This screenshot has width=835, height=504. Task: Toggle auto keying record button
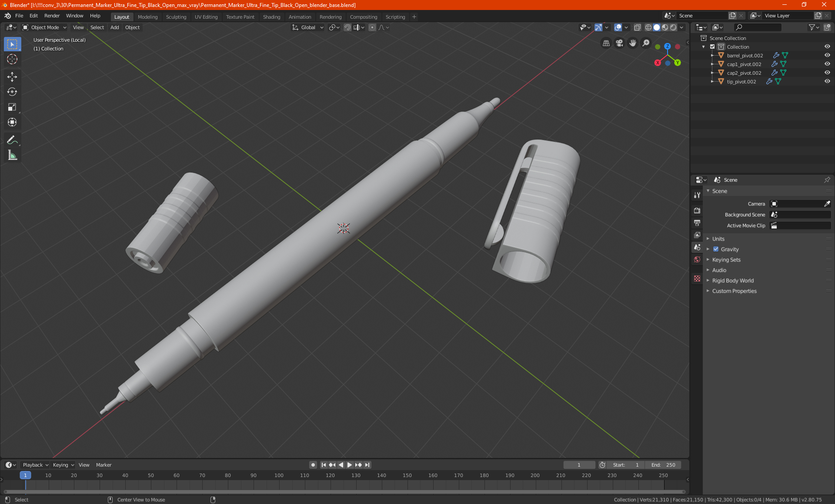pyautogui.click(x=313, y=465)
